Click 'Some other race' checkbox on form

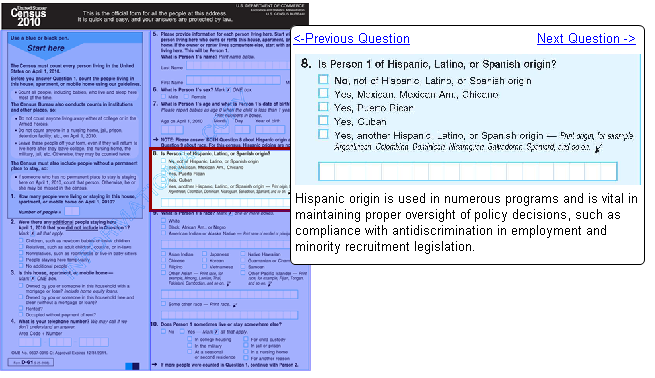click(x=164, y=304)
